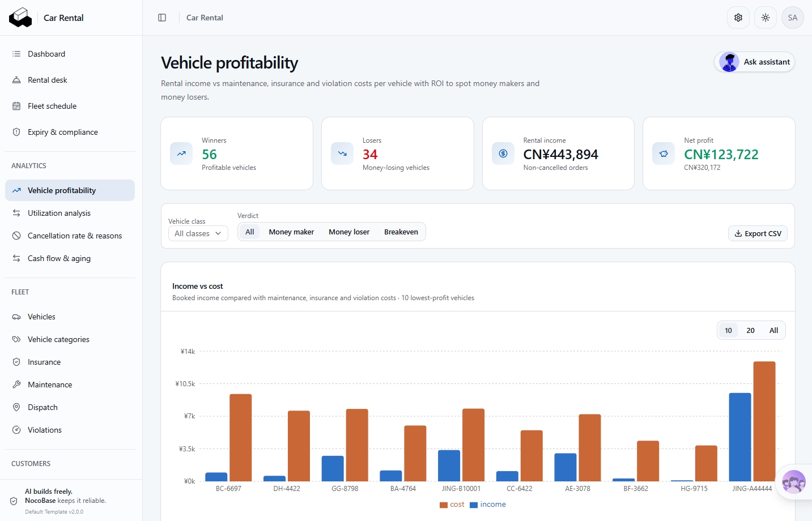Screen dimensions: 812x521
Task: Show 10 lowest-profit vehicles
Action: click(x=728, y=330)
